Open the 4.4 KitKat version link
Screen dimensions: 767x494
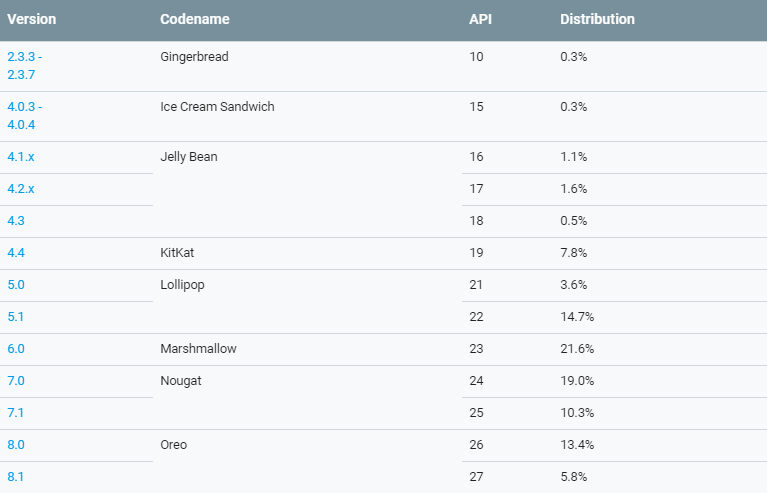tap(16, 253)
